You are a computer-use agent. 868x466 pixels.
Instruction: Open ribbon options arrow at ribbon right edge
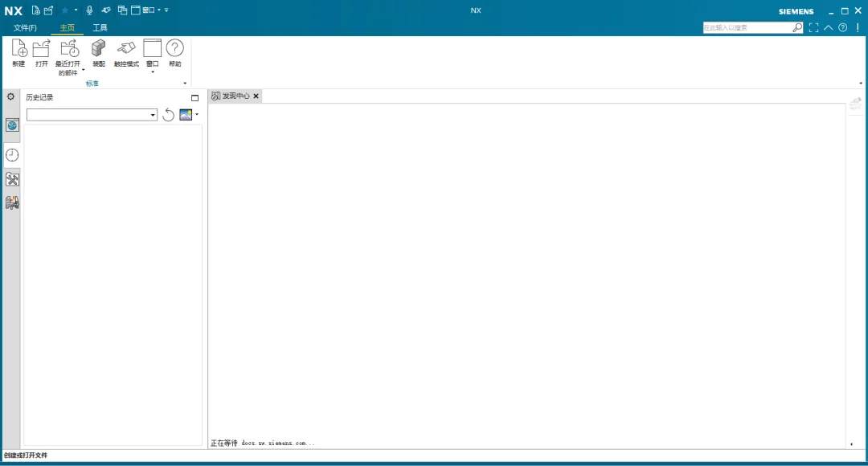pos(860,84)
